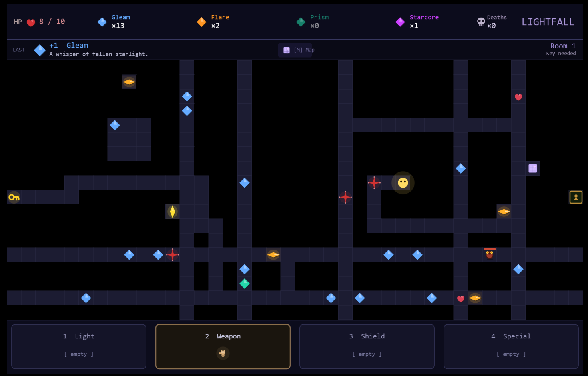This screenshot has width=588, height=376.
Task: Click the red heart in the top-right vertical corridor
Action: [518, 97]
